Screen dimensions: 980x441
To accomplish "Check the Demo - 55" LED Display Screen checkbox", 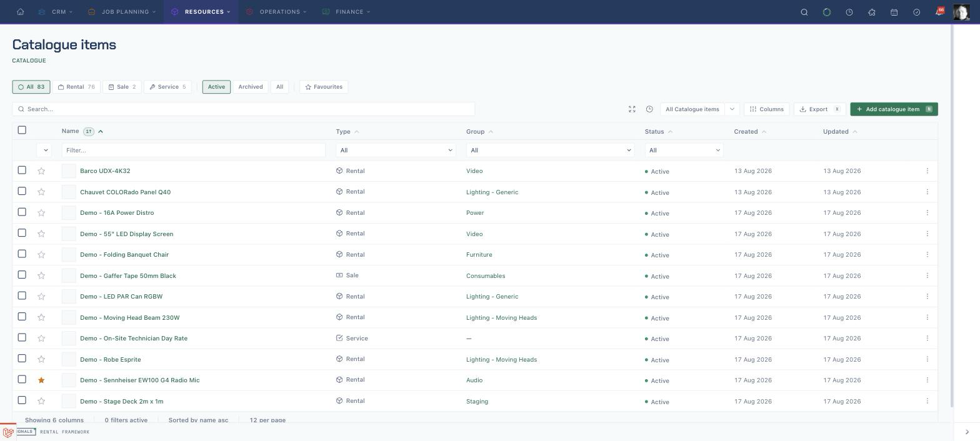I will click(22, 233).
